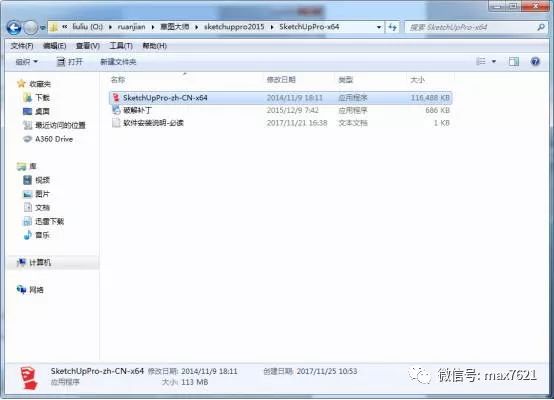Select 库 in the navigation pane
Viewport: 554px width, 400px height.
tap(33, 166)
